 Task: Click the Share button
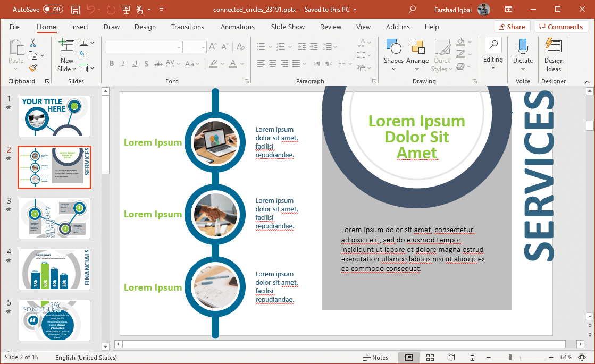click(x=510, y=27)
